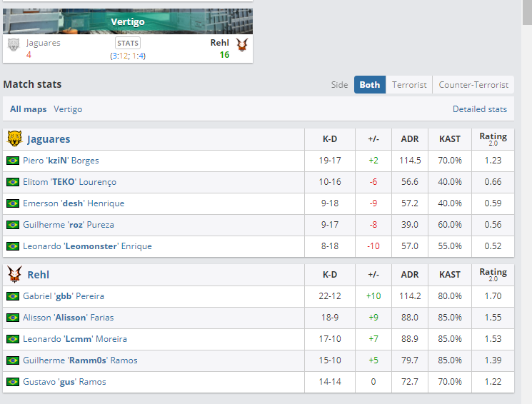Select the Vertigo map tab
Image resolution: width=532 pixels, height=404 pixels.
[x=68, y=109]
